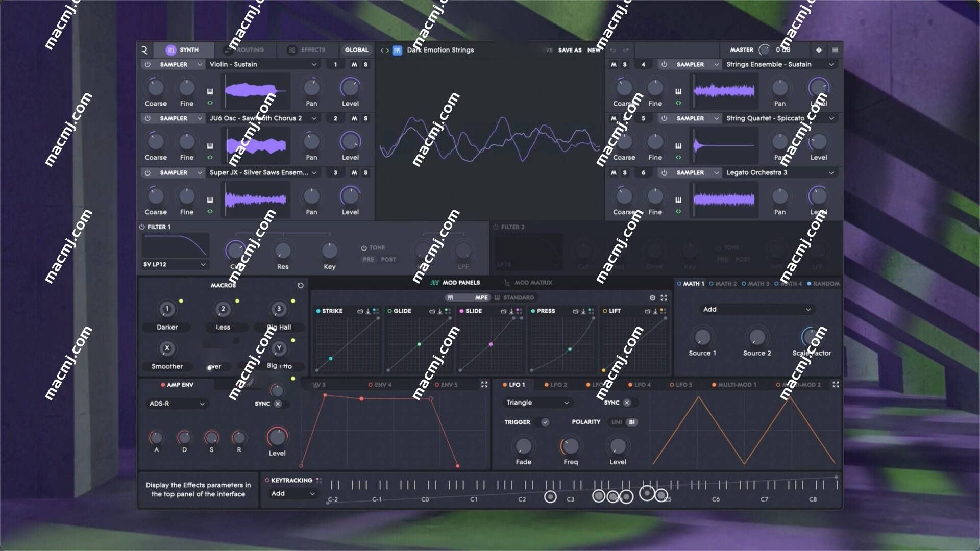Viewport: 980px width, 551px height.
Task: Click the curve preset icon in LIFT panel
Action: pyautogui.click(x=647, y=311)
